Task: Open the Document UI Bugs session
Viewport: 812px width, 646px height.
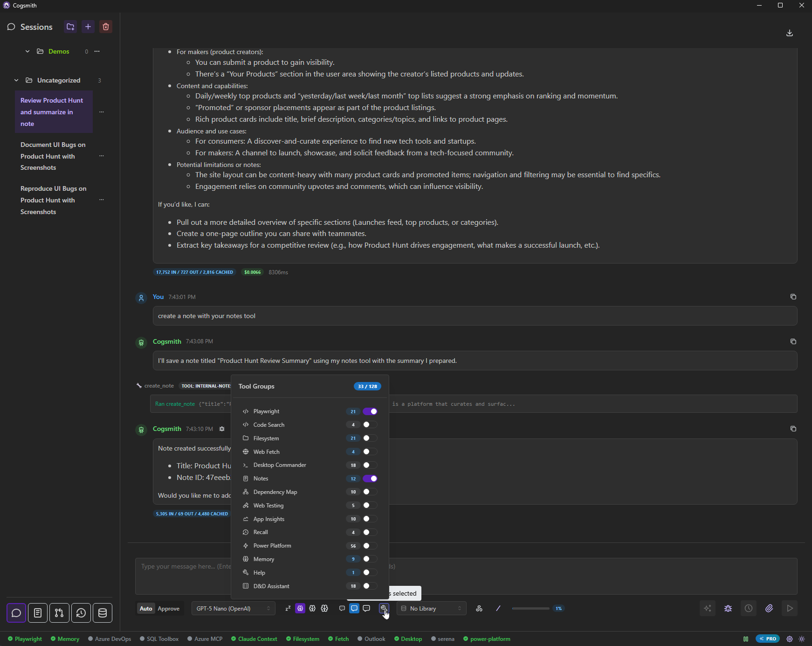Action: (x=54, y=156)
